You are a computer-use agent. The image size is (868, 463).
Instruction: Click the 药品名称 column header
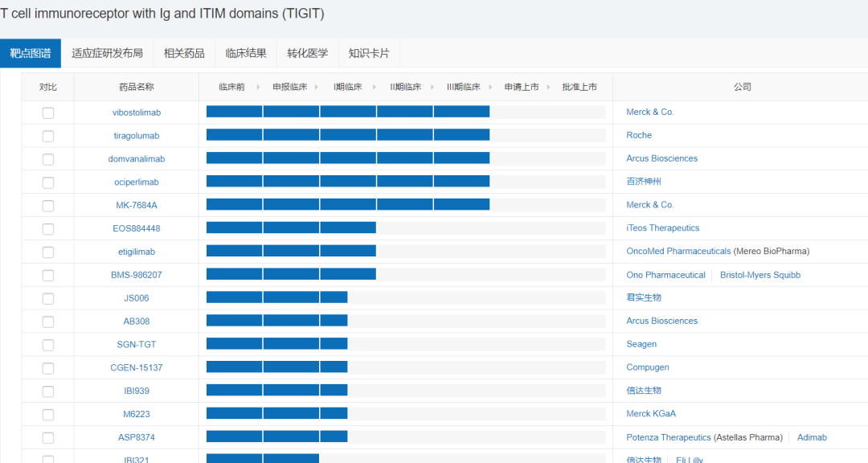[x=137, y=87]
